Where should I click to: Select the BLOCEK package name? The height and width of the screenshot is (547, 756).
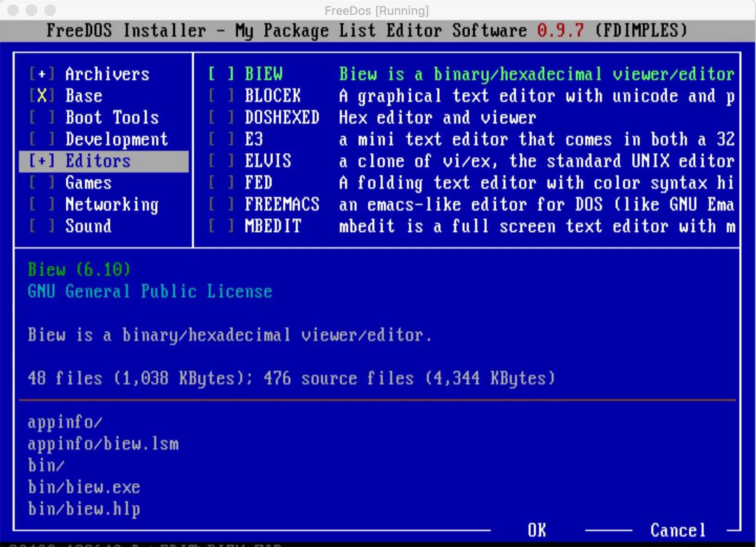(273, 96)
